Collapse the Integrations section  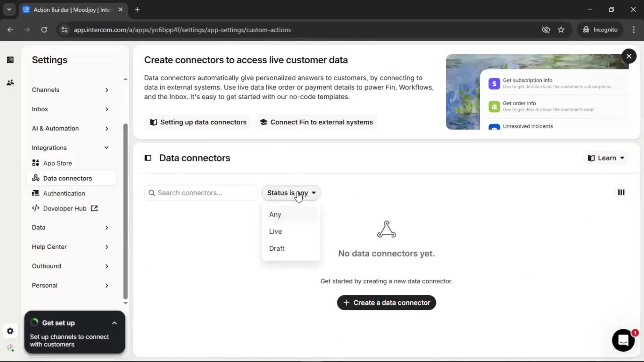click(70, 148)
